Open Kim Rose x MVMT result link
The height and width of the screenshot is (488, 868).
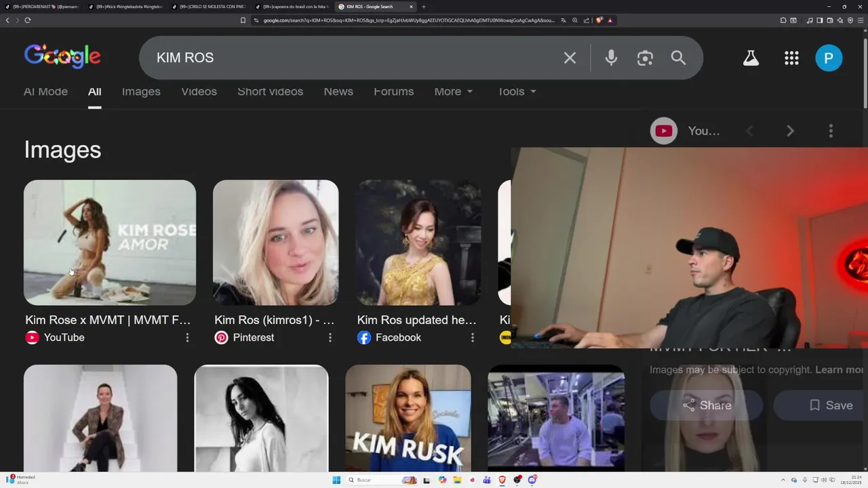point(108,320)
